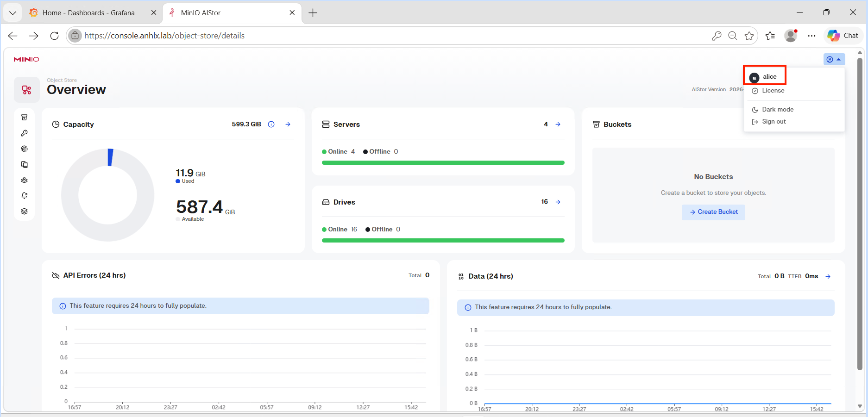Close the Grafana Dashboards tab
Image resolution: width=868 pixels, height=417 pixels.
154,13
